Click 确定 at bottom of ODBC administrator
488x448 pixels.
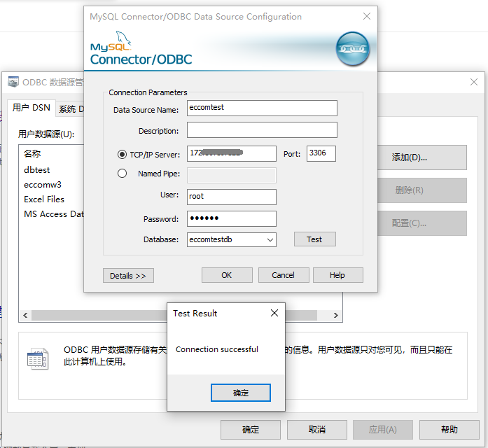coord(251,430)
